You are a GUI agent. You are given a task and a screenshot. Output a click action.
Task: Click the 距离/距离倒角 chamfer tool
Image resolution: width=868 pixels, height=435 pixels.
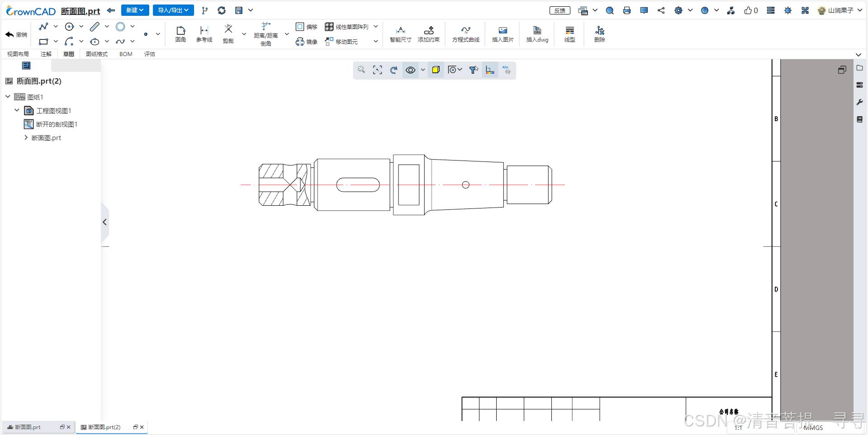click(266, 34)
